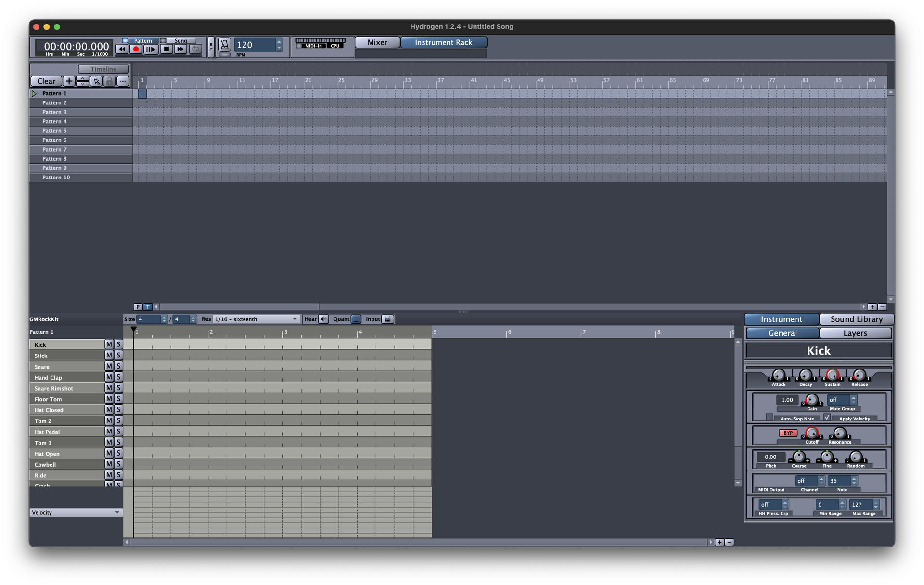Toggle the Instrument Rack button
This screenshot has width=924, height=585.
[444, 42]
